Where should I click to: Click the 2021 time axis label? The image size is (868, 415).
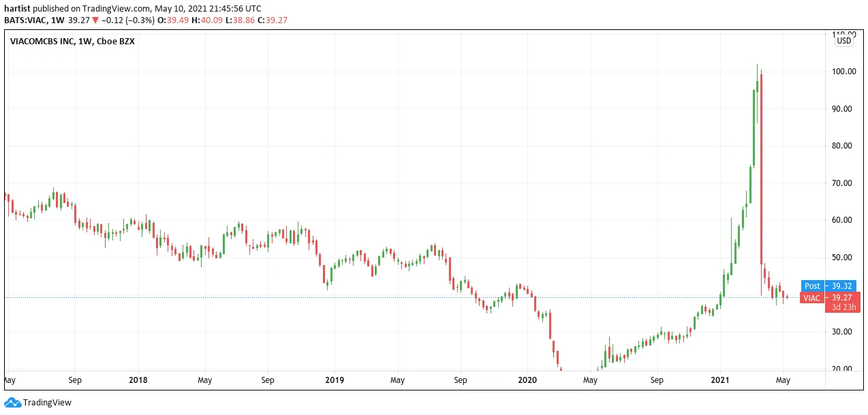tap(722, 380)
